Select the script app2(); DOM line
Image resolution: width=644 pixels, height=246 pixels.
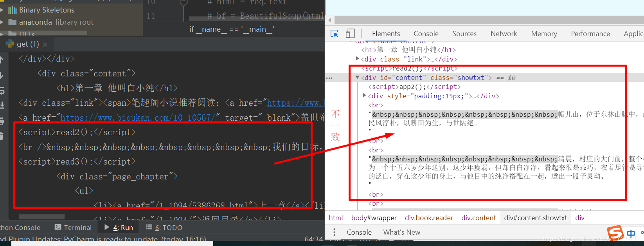[x=415, y=87]
